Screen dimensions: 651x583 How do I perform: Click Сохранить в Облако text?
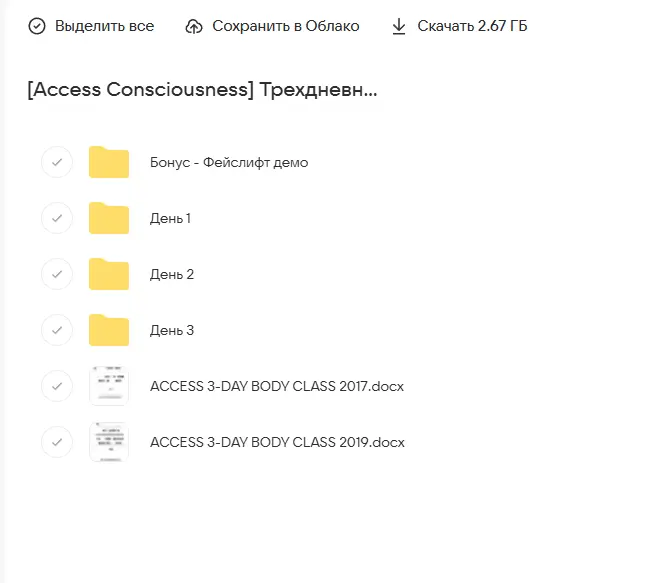click(x=286, y=26)
